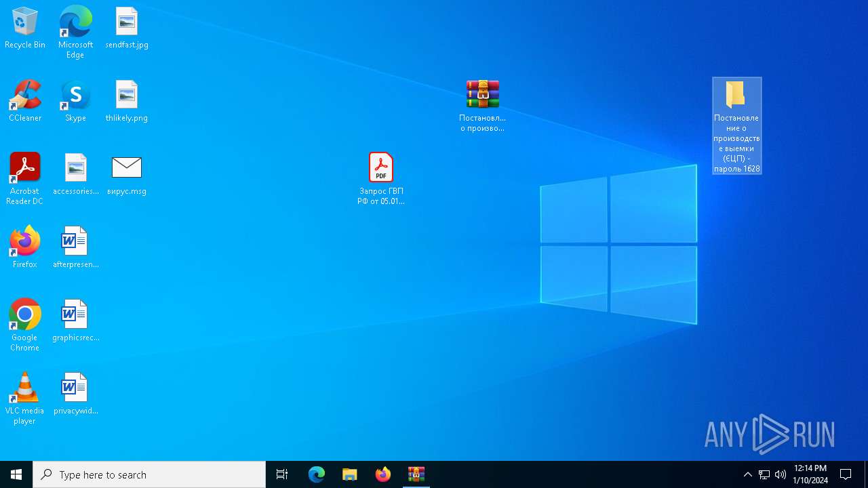Select the Google Chrome desktop shortcut
This screenshot has width=868, height=488.
click(x=25, y=325)
